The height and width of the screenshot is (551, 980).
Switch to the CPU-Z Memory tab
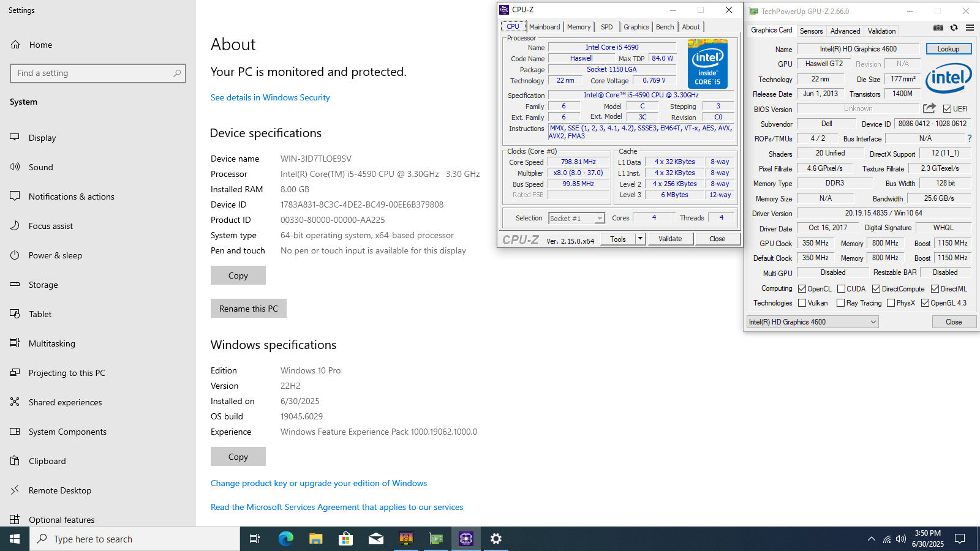coord(578,27)
